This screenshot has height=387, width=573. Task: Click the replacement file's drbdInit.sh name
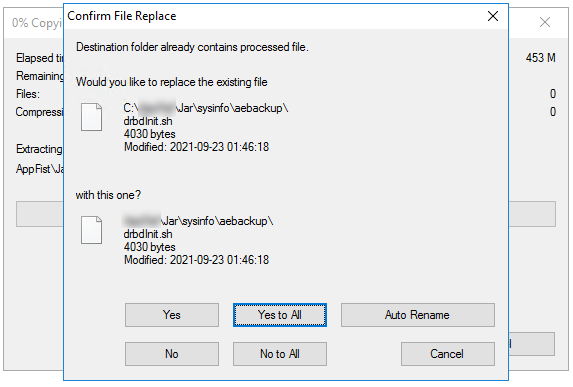[x=148, y=234]
